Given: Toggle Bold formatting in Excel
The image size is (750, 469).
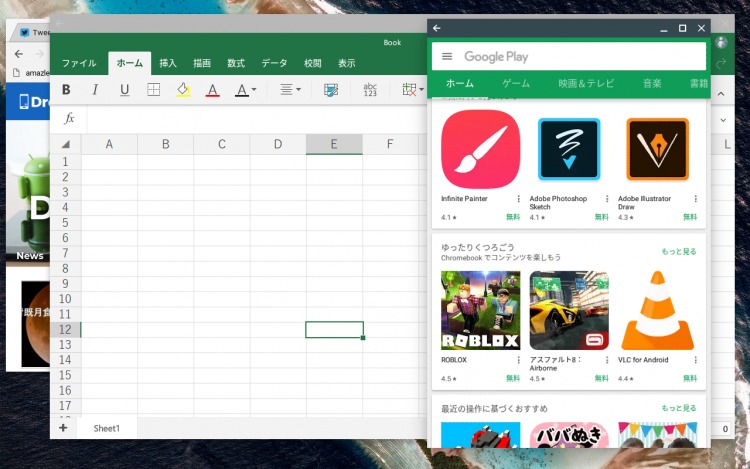Looking at the screenshot, I should point(66,89).
